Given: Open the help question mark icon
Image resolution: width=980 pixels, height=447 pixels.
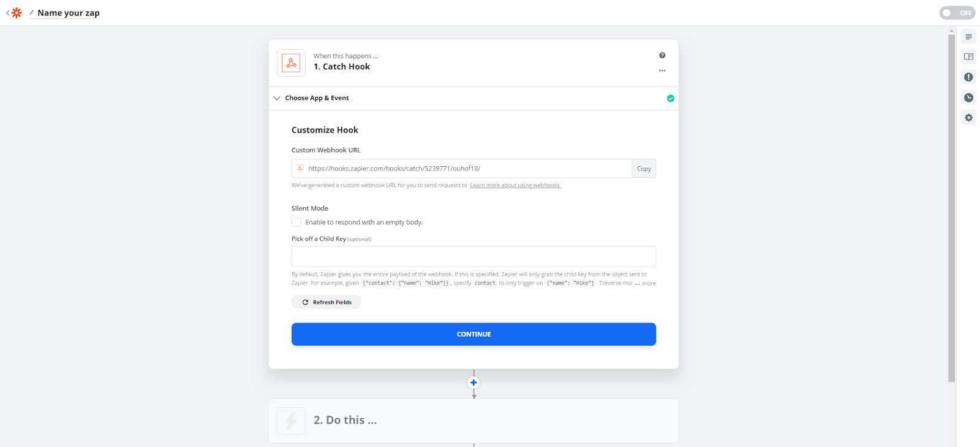Looking at the screenshot, I should (x=662, y=55).
